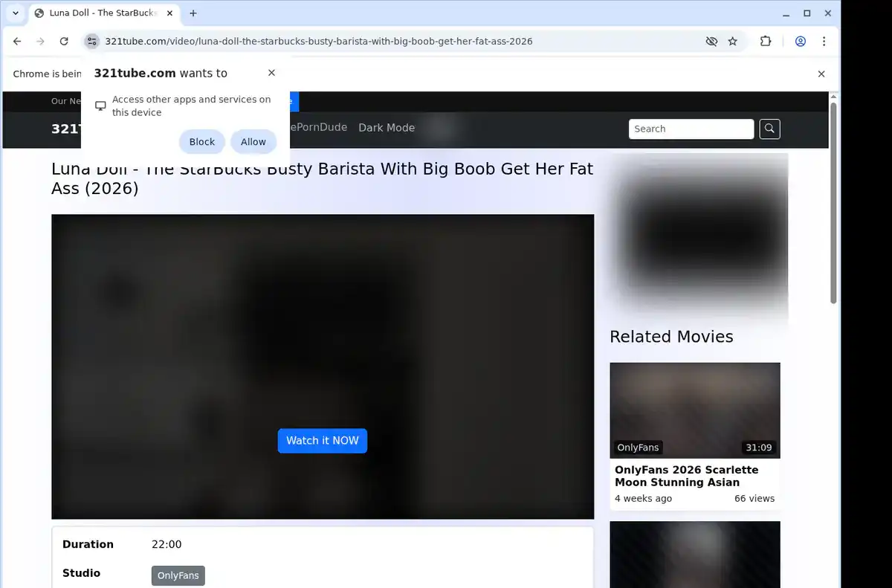The image size is (892, 588).
Task: Click Block in the permission prompt
Action: 202,142
